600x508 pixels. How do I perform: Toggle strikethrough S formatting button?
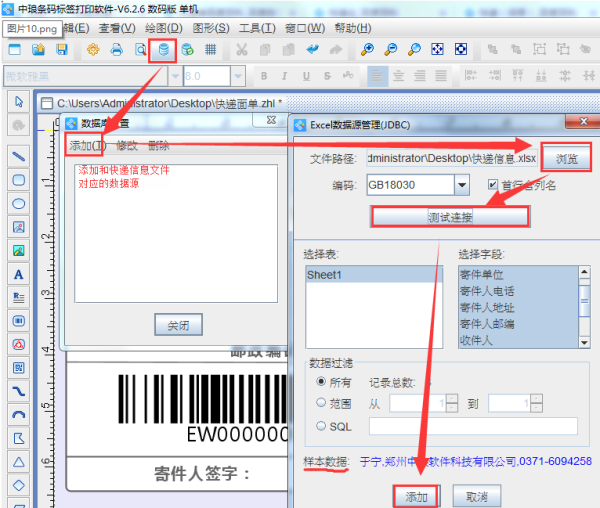click(327, 76)
